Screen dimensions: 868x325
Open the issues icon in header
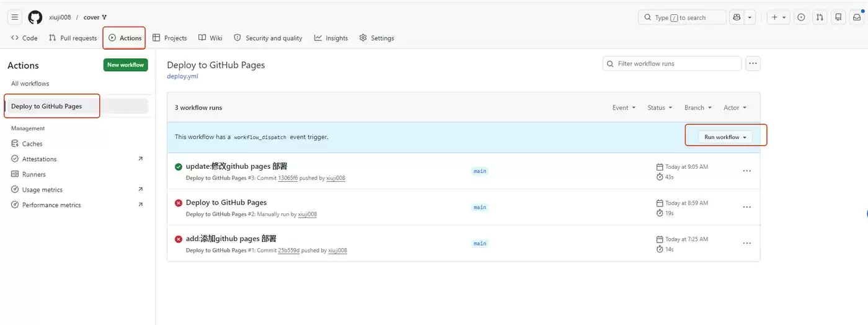[801, 17]
